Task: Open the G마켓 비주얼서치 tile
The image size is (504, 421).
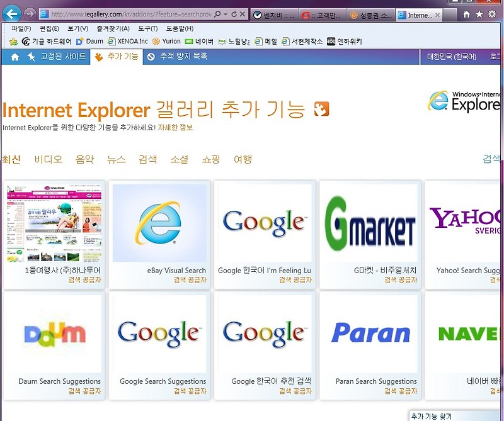Action: click(370, 235)
